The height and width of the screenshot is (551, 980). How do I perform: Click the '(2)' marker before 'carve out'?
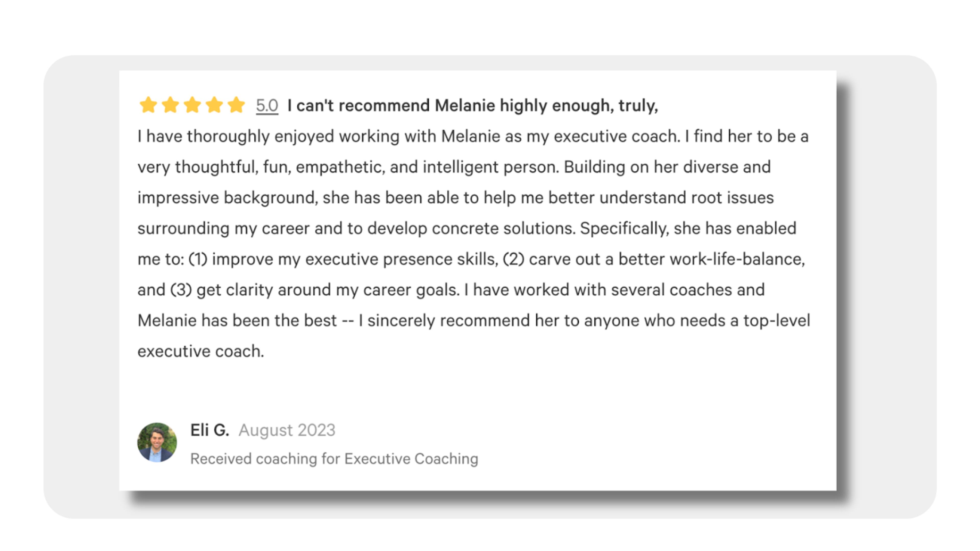513,259
